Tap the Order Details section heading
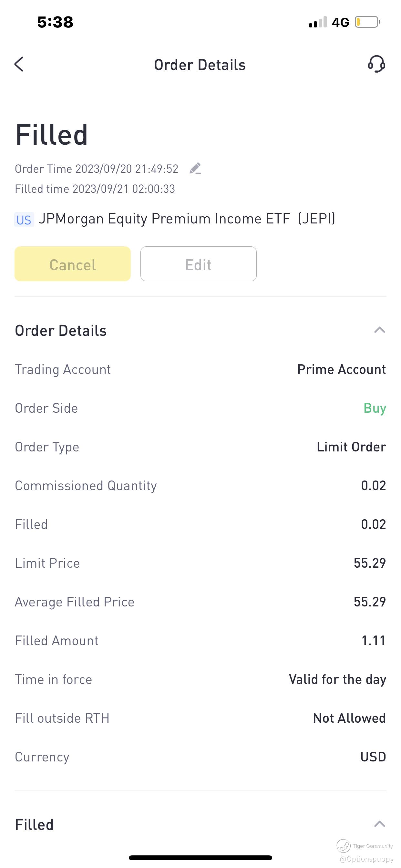Viewport: 401px width, 868px height. click(x=61, y=331)
